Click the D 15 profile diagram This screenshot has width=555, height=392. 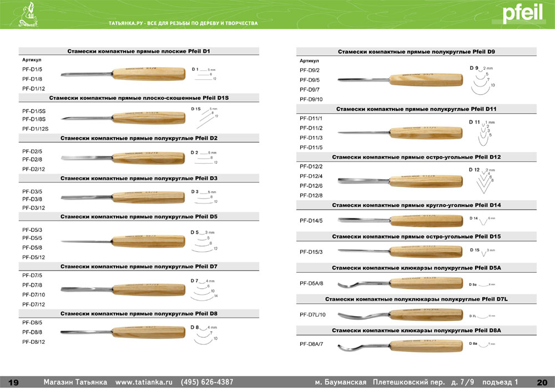pyautogui.click(x=482, y=252)
